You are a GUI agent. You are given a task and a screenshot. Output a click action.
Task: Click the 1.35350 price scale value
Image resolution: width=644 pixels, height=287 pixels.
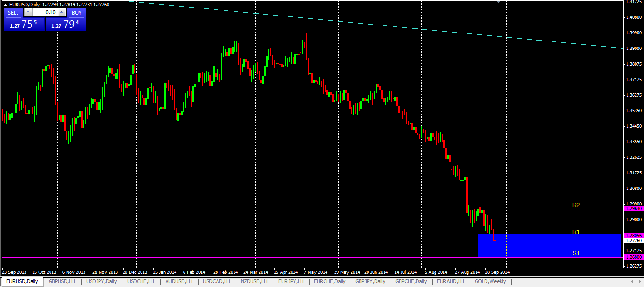pyautogui.click(x=633, y=111)
